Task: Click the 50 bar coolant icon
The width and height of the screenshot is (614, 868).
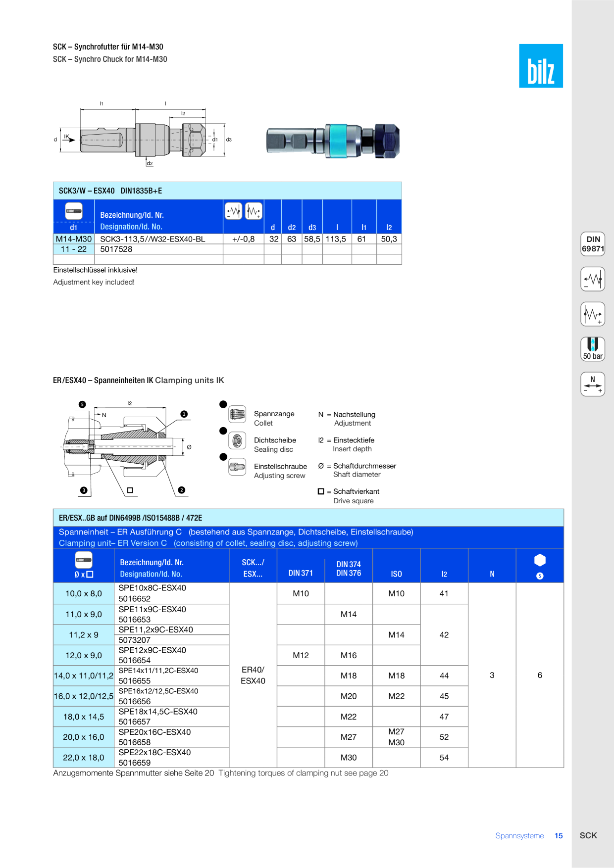Action: tap(593, 349)
